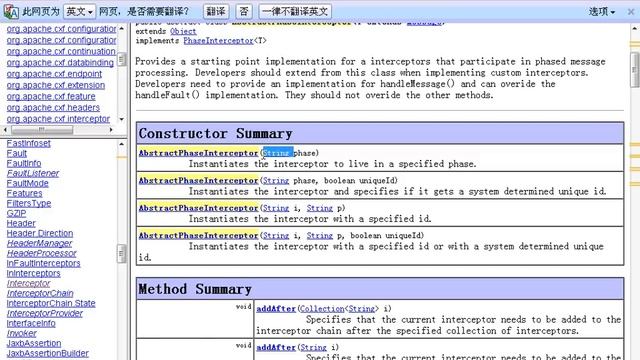Open the org.apache.cxf.interceptor package link
640x360 pixels.
point(58,119)
